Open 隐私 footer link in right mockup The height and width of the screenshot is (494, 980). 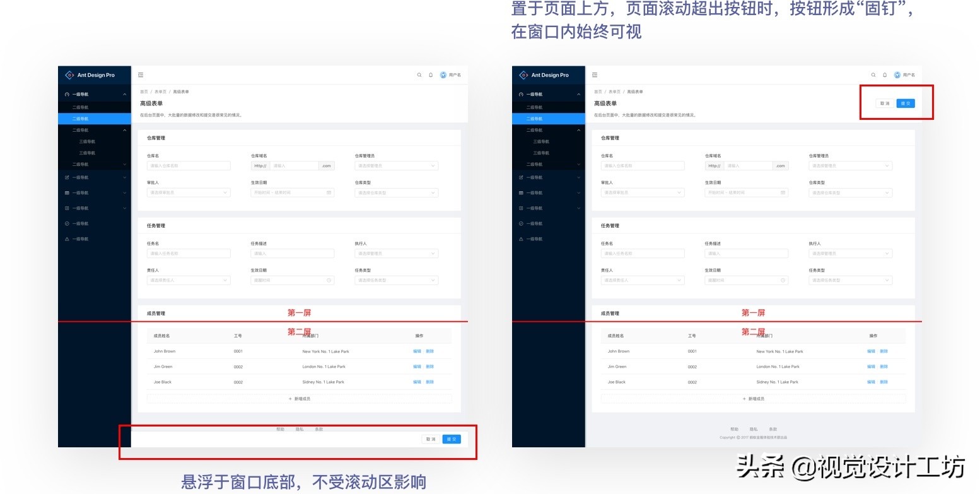pyautogui.click(x=754, y=429)
